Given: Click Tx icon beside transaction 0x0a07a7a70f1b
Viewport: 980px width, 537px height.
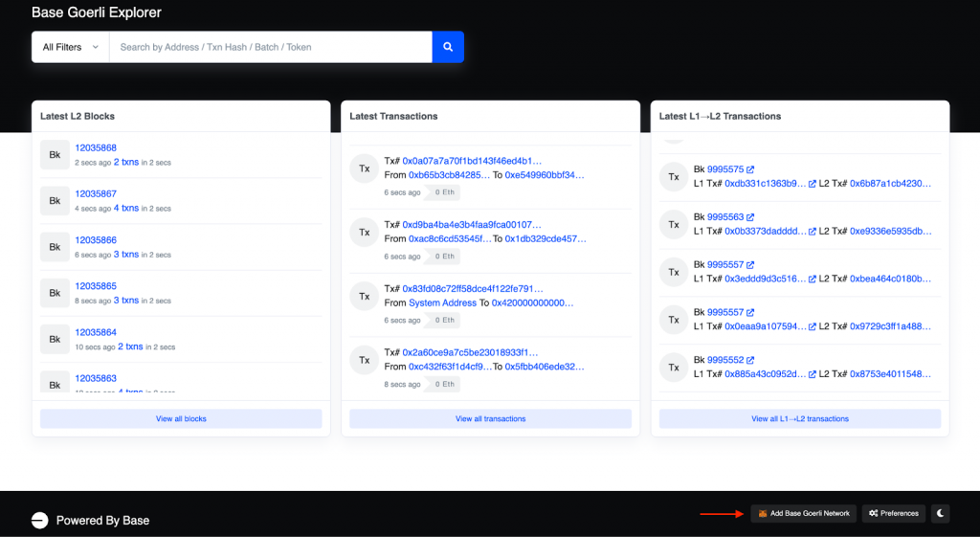Looking at the screenshot, I should [x=365, y=168].
